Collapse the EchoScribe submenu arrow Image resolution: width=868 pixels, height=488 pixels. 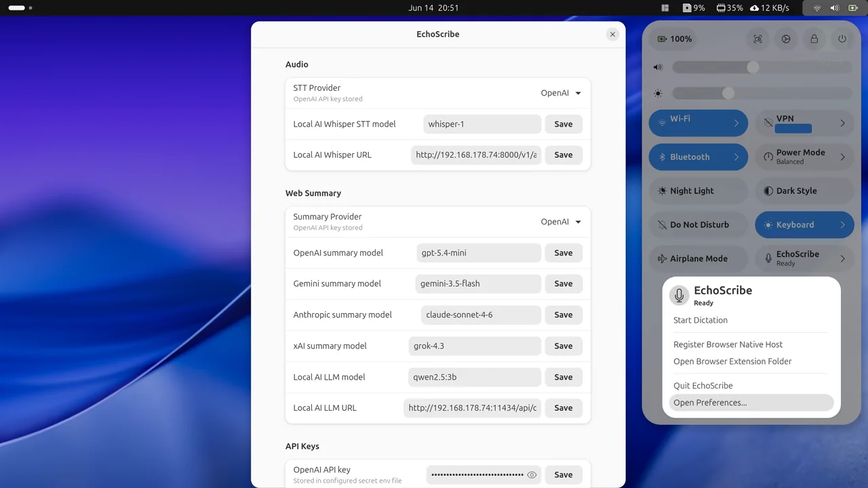(843, 258)
